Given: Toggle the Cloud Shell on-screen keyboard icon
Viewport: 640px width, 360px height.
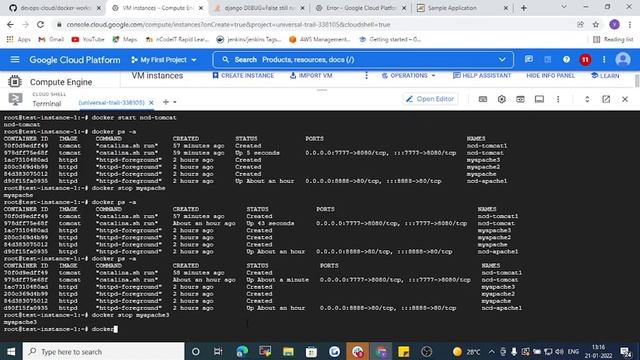Looking at the screenshot, I should (x=482, y=99).
